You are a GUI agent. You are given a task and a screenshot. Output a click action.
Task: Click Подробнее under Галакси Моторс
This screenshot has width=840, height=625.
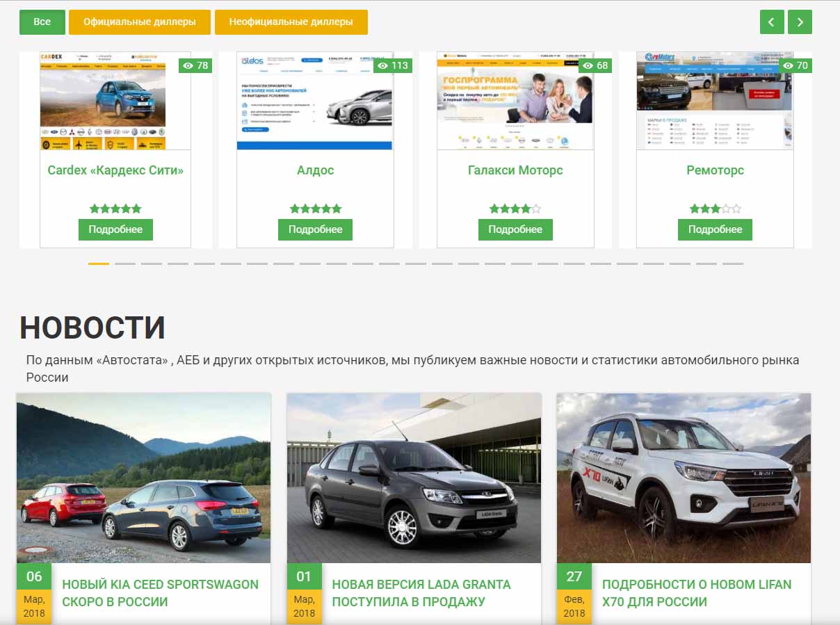click(x=515, y=229)
